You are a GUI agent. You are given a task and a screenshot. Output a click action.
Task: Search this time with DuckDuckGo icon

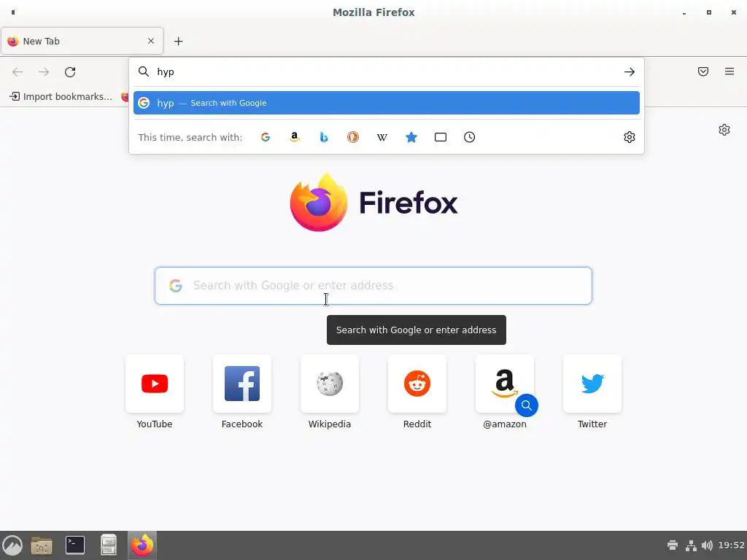click(x=353, y=137)
